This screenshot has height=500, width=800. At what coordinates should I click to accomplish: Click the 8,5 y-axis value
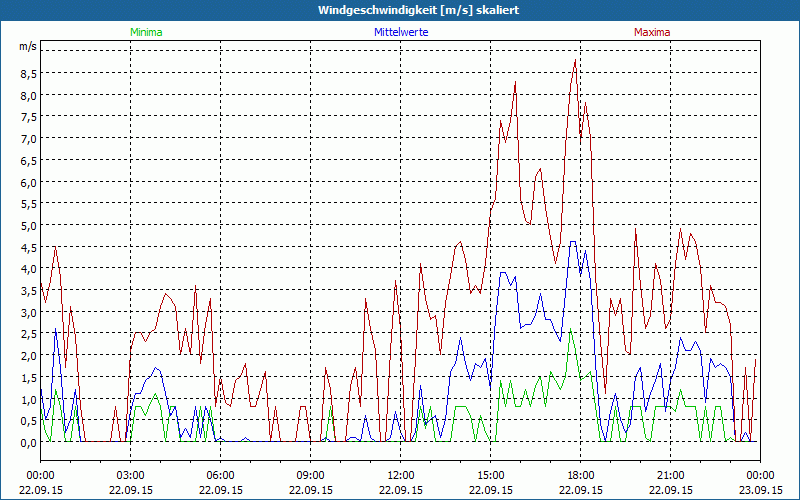tap(28, 74)
